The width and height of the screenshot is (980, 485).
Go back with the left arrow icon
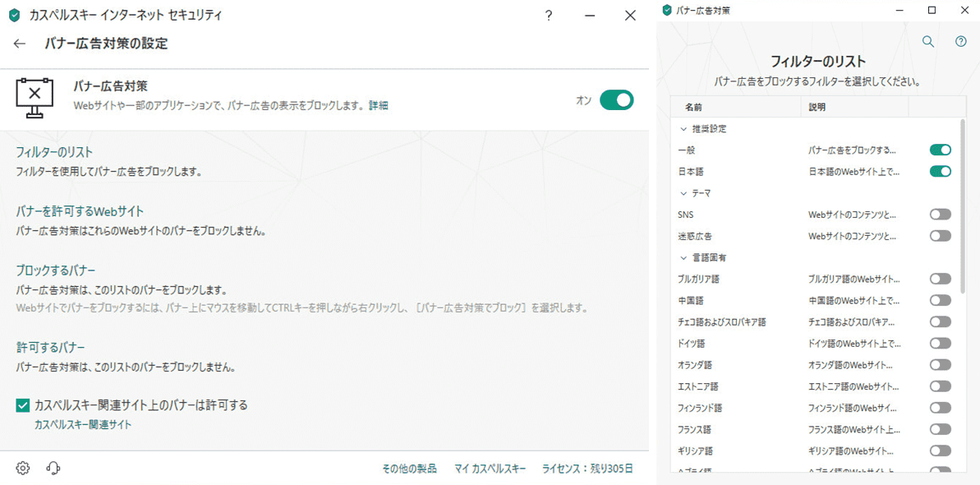[20, 44]
